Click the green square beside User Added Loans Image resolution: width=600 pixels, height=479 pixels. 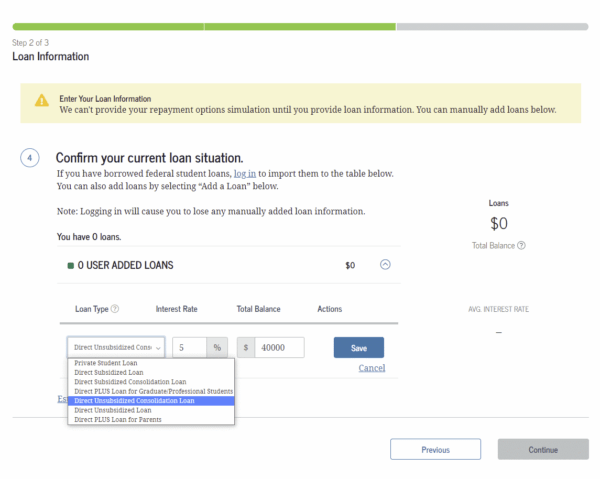point(70,265)
